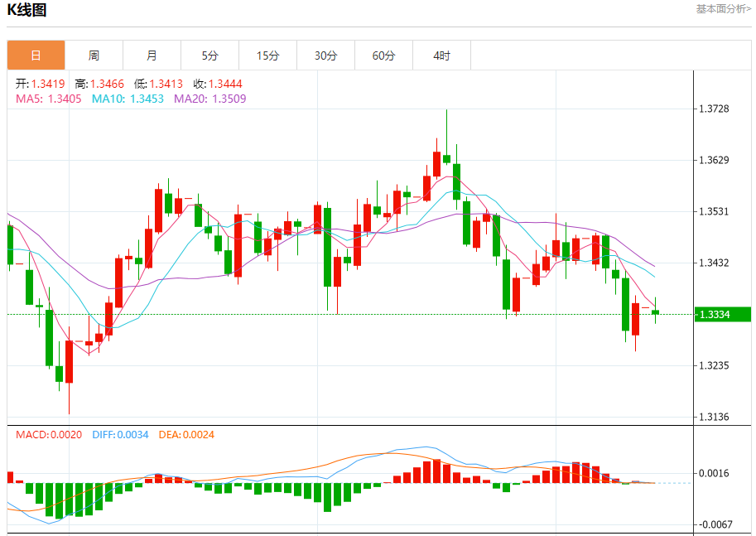
Task: Click the 1.3728 price axis label
Action: pyautogui.click(x=714, y=109)
